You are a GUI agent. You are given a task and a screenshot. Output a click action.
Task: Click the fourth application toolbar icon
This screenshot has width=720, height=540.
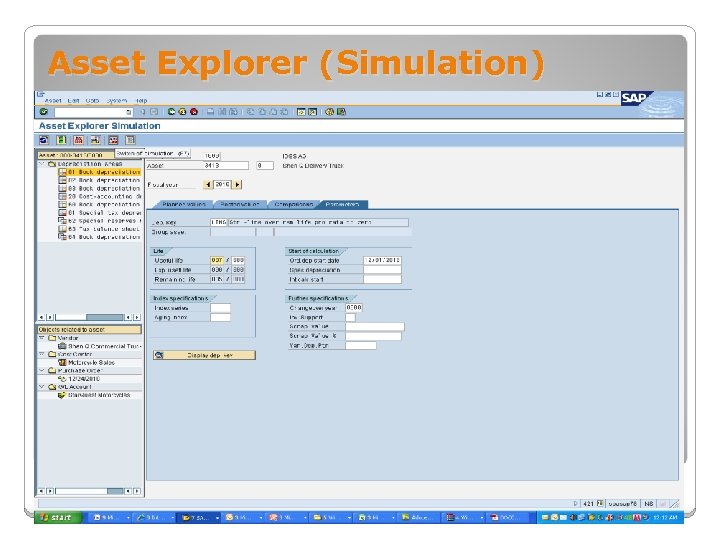(x=96, y=140)
